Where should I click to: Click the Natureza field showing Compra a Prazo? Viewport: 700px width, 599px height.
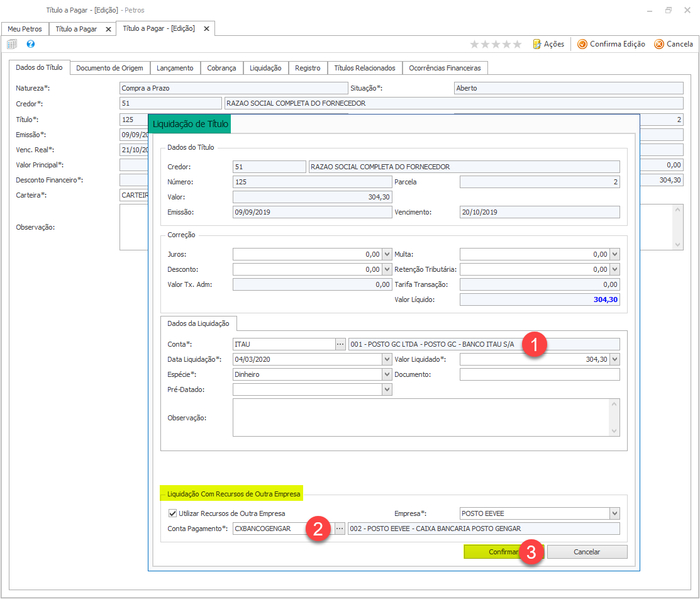[x=233, y=88]
